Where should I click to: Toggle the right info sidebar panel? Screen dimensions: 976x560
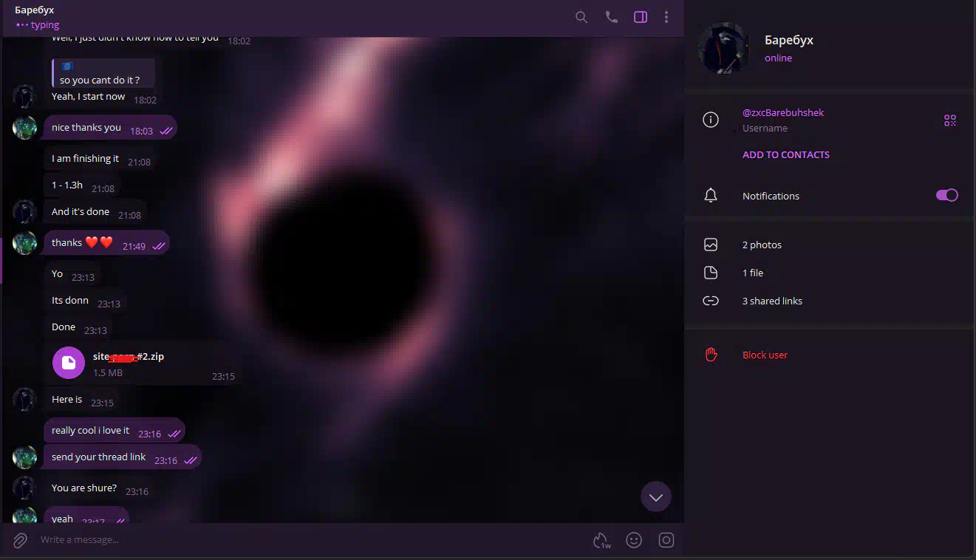point(641,17)
